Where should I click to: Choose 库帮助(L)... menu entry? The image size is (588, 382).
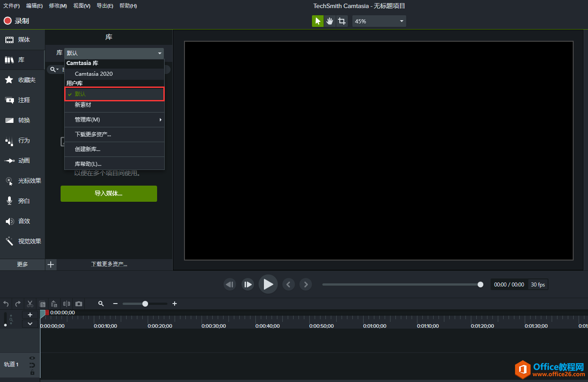pyautogui.click(x=114, y=164)
